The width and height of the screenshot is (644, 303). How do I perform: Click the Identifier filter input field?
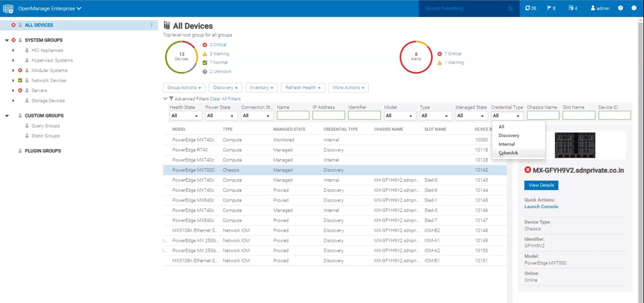[364, 116]
